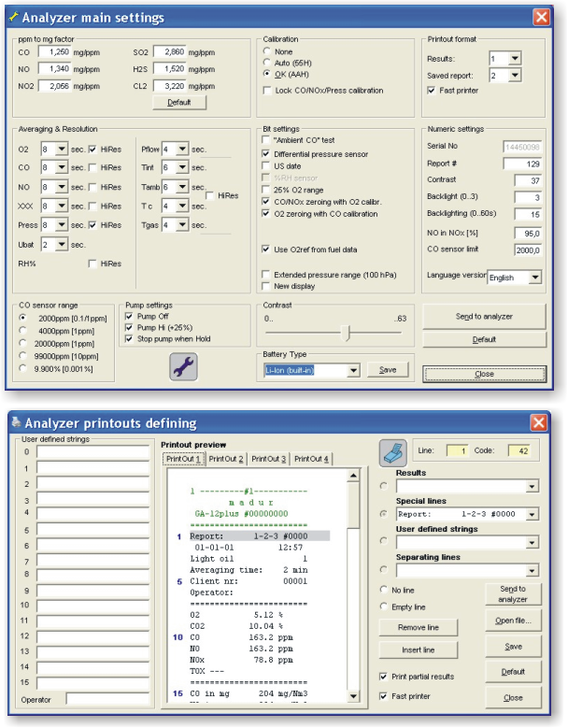Image resolution: width=568 pixels, height=728 pixels.
Task: Switch to PrintOut 4 tab
Action: 311,459
